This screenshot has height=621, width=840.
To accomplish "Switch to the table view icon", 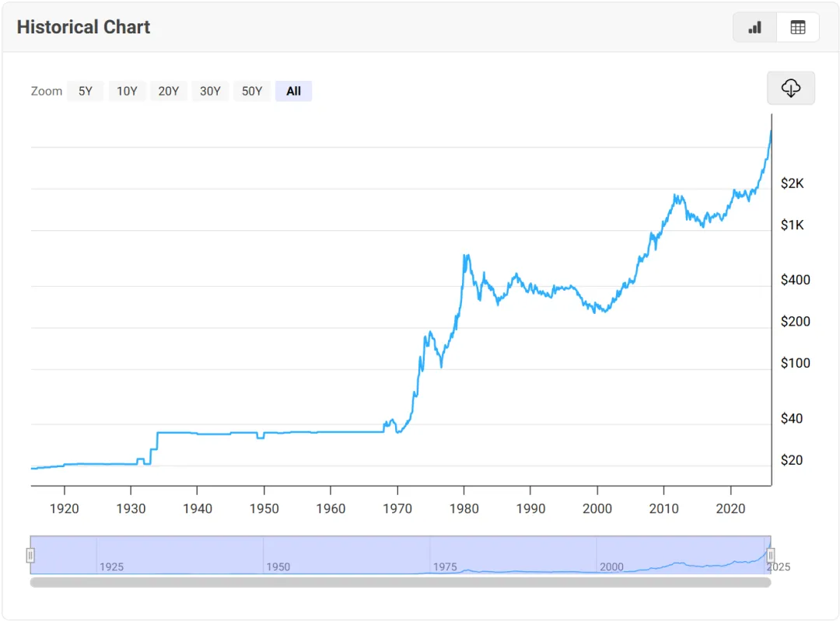I will pyautogui.click(x=798, y=27).
